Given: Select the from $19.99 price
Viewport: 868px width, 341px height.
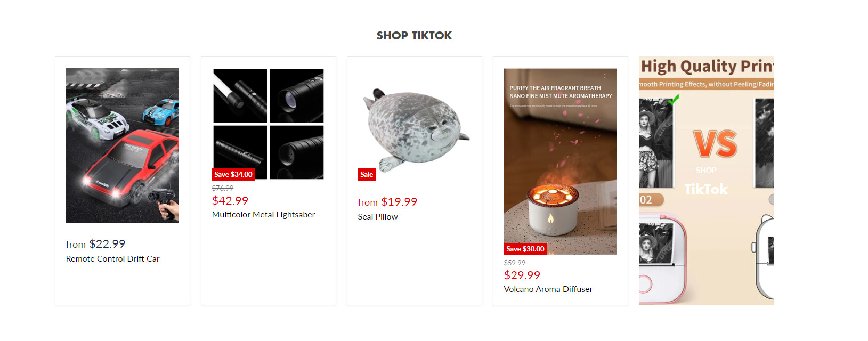Looking at the screenshot, I should pos(388,202).
